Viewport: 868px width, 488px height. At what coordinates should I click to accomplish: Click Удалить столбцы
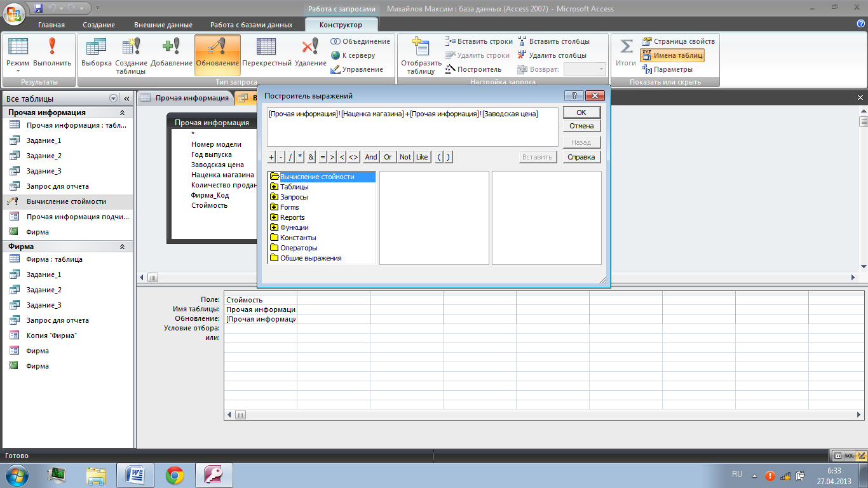pos(552,55)
